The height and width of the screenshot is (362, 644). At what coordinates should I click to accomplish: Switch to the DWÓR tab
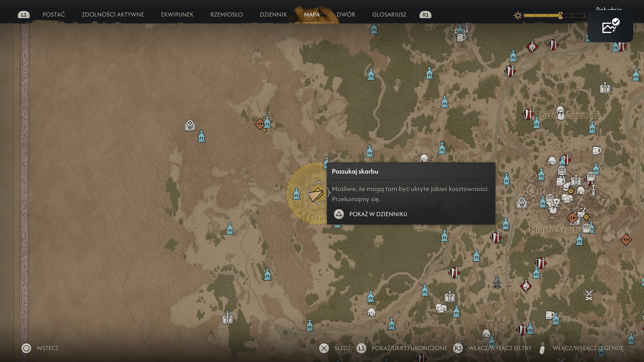(x=346, y=14)
